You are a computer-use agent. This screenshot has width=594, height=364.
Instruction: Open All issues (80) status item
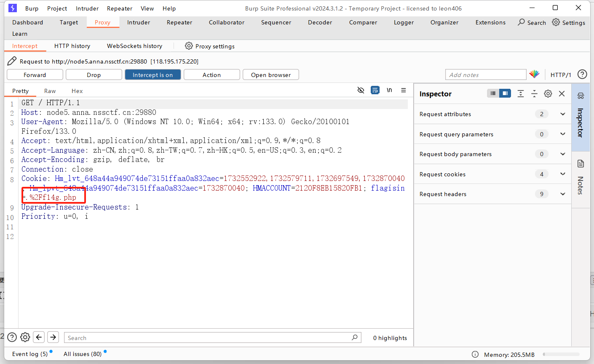pyautogui.click(x=83, y=354)
